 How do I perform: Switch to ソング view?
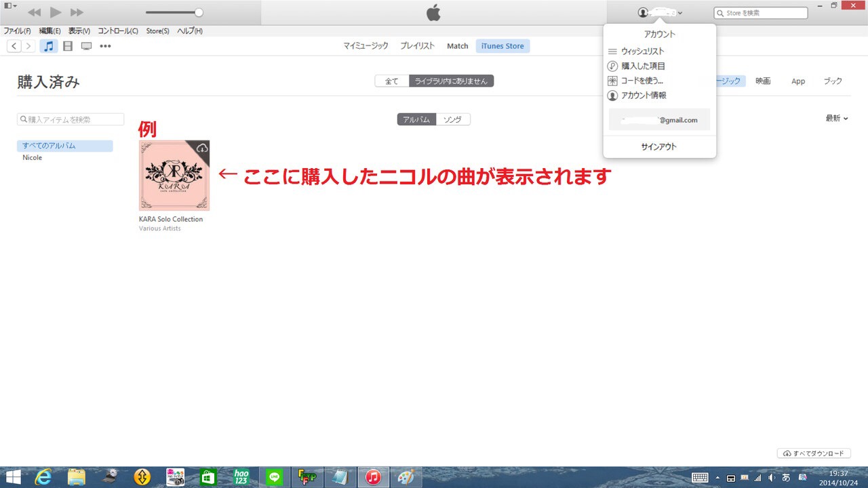[x=453, y=119]
